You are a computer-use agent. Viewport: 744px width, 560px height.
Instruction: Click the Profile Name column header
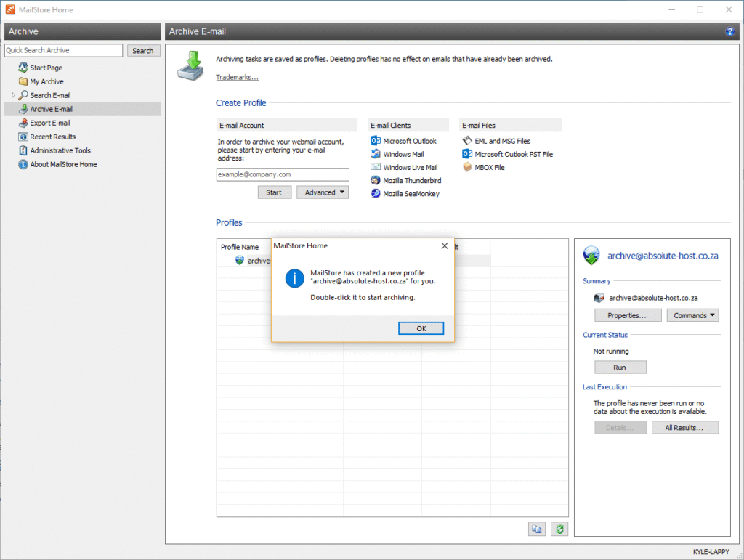pos(240,247)
